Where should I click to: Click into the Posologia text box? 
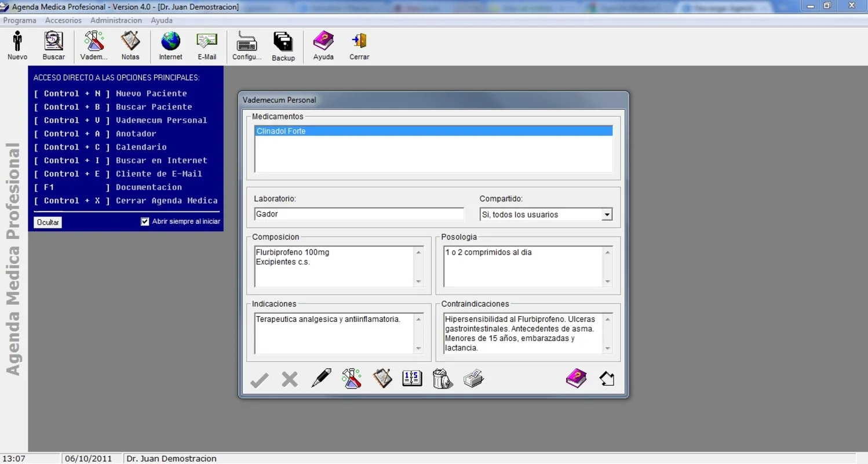(523, 266)
